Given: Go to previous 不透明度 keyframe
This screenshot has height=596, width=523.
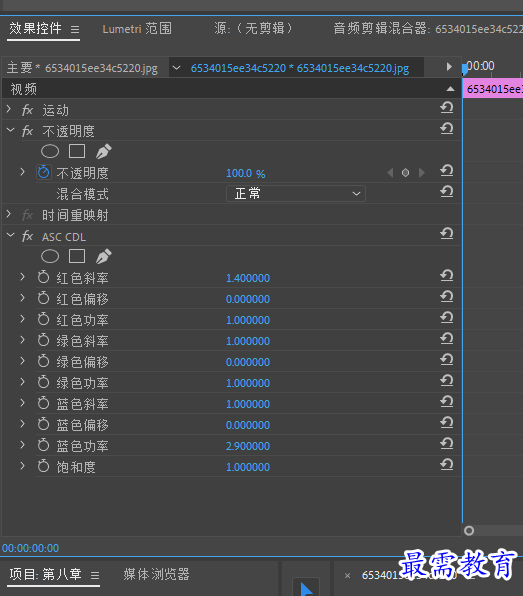Looking at the screenshot, I should click(x=390, y=173).
